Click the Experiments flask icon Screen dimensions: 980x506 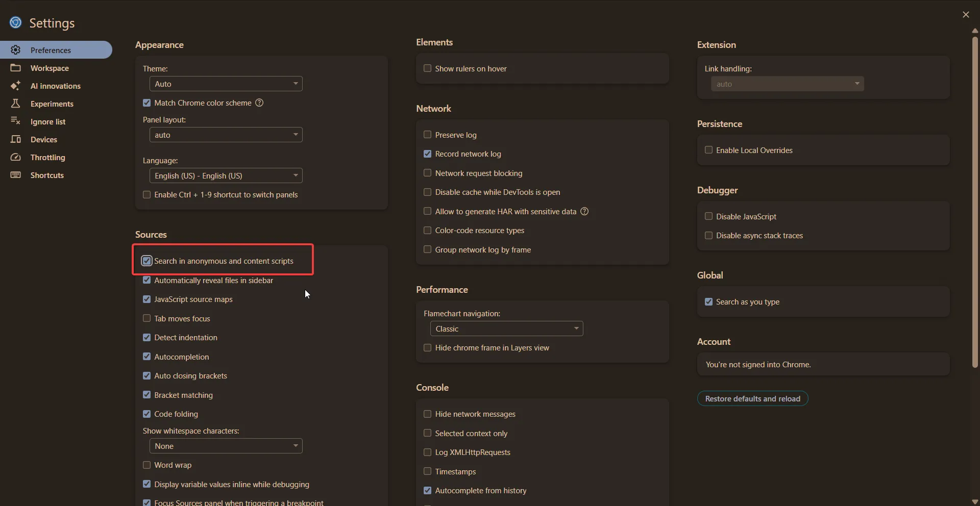click(x=15, y=104)
